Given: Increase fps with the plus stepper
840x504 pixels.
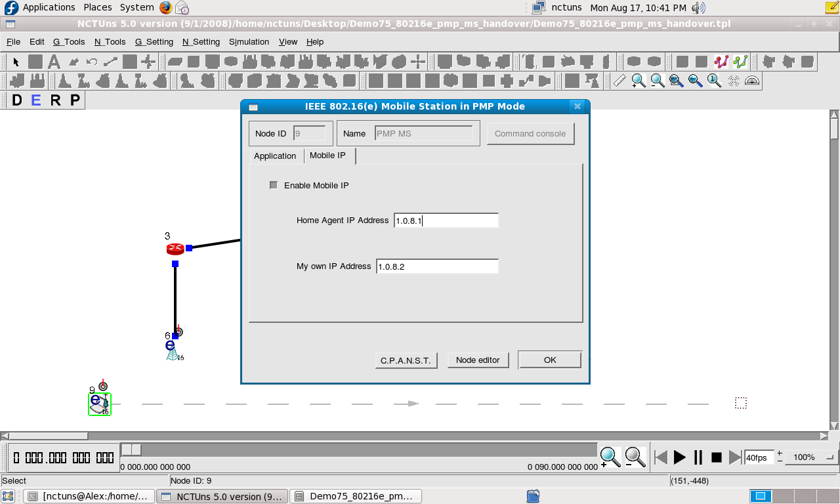Looking at the screenshot, I should pyautogui.click(x=780, y=453).
